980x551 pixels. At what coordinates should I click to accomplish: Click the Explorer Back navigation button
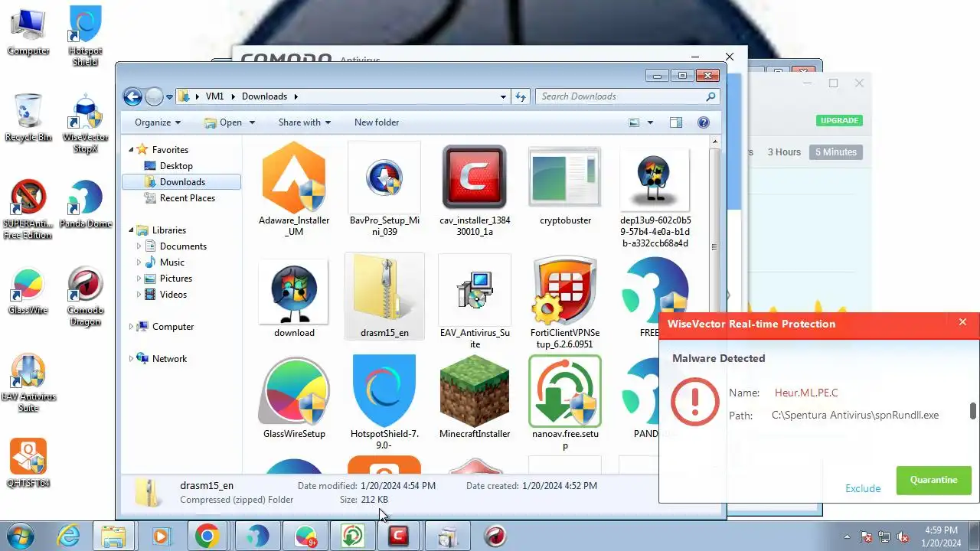click(132, 96)
